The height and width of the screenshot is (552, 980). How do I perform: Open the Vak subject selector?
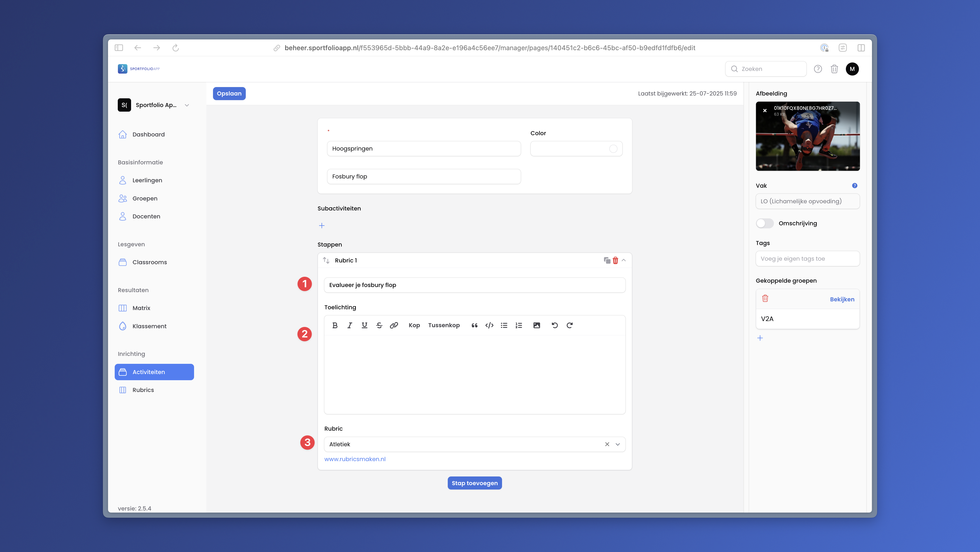point(807,201)
